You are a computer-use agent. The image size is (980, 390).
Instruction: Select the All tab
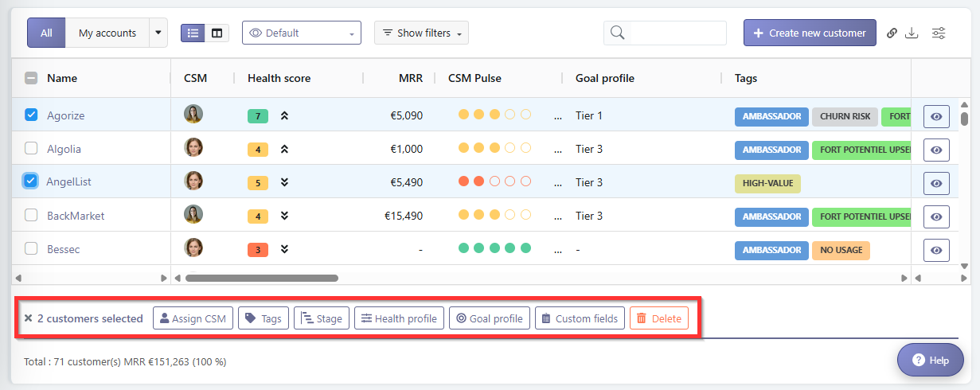46,33
